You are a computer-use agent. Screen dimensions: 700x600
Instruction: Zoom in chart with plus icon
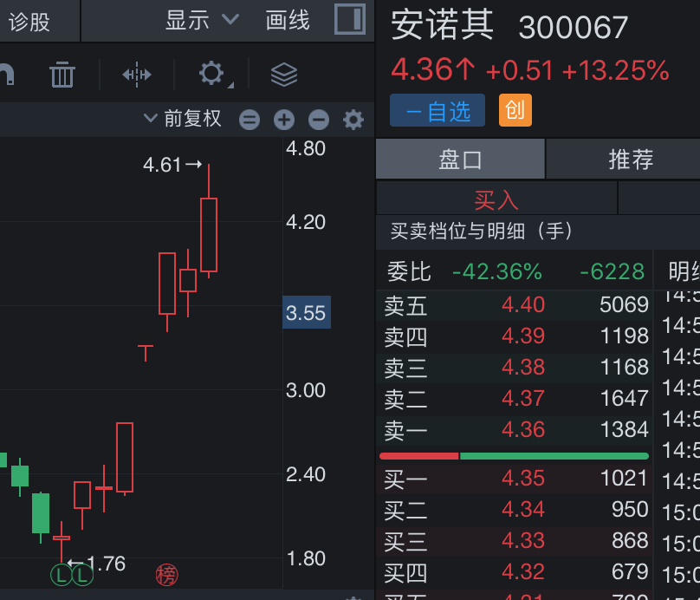click(x=284, y=120)
